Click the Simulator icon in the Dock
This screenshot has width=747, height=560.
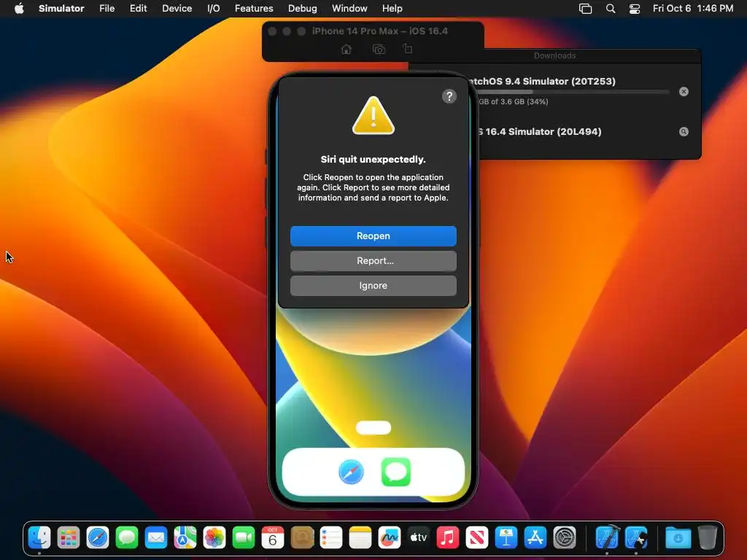[x=636, y=537]
